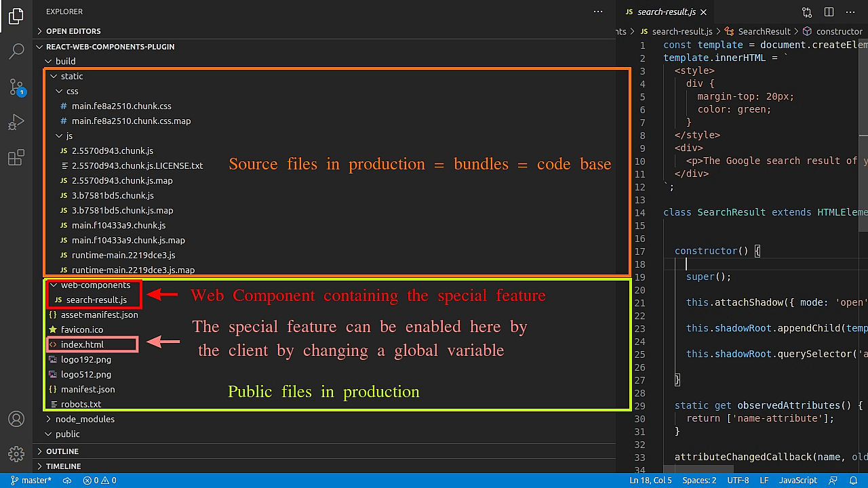
Task: Click the master branch indicator
Action: point(31,480)
